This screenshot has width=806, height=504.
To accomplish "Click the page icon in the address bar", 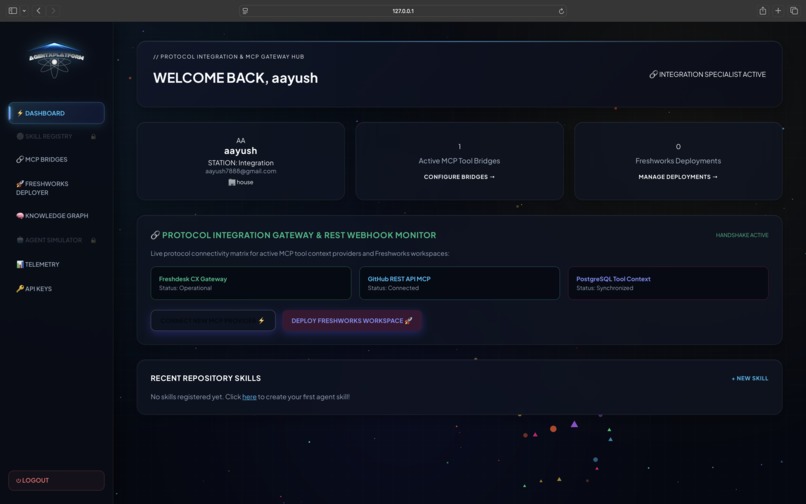I will click(x=245, y=11).
